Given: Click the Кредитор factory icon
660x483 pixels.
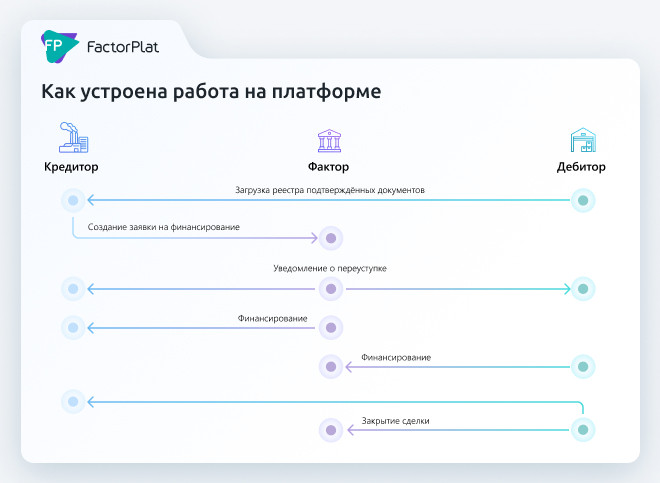Looking at the screenshot, I should point(73,137).
